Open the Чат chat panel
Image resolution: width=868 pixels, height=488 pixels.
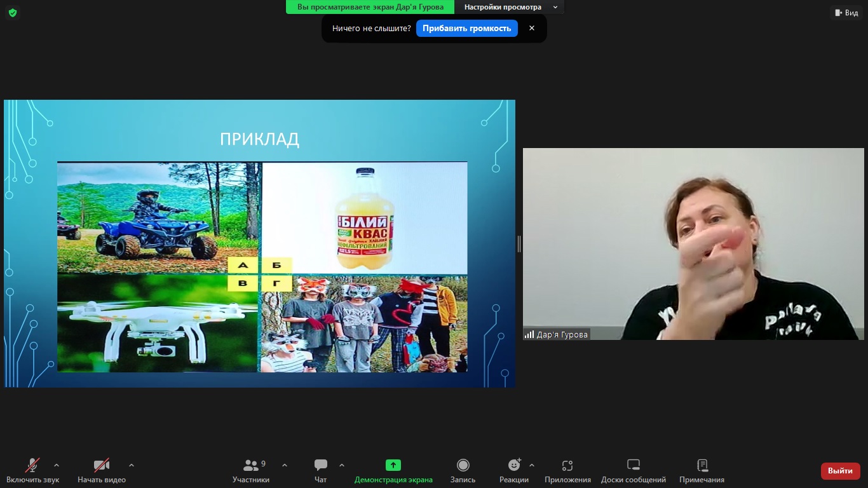coord(321,471)
